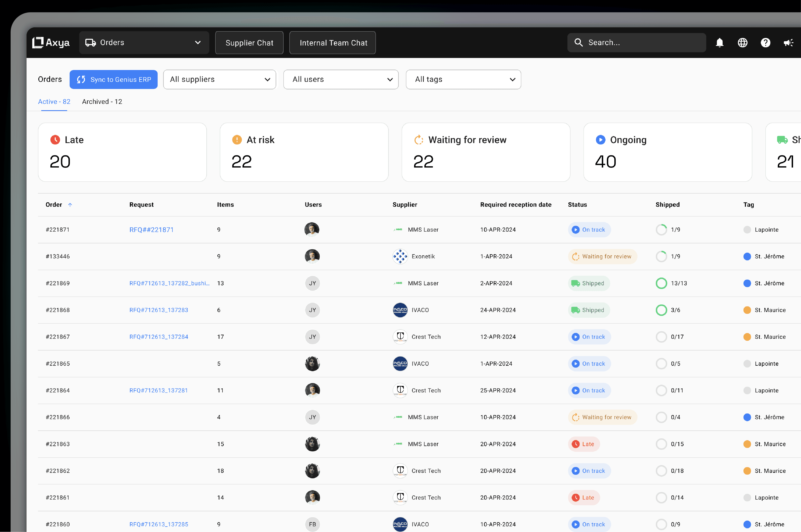The image size is (801, 532).
Task: Click the Order column sort arrow
Action: [70, 205]
